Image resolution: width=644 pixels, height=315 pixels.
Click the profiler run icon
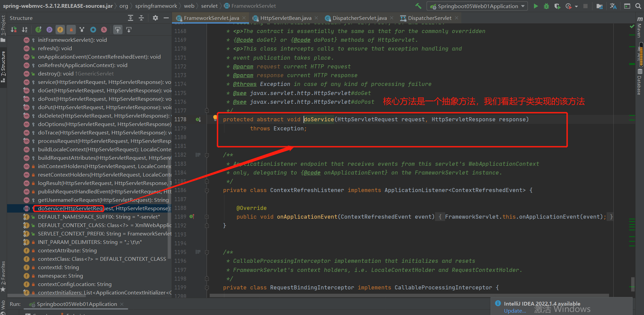pos(568,6)
